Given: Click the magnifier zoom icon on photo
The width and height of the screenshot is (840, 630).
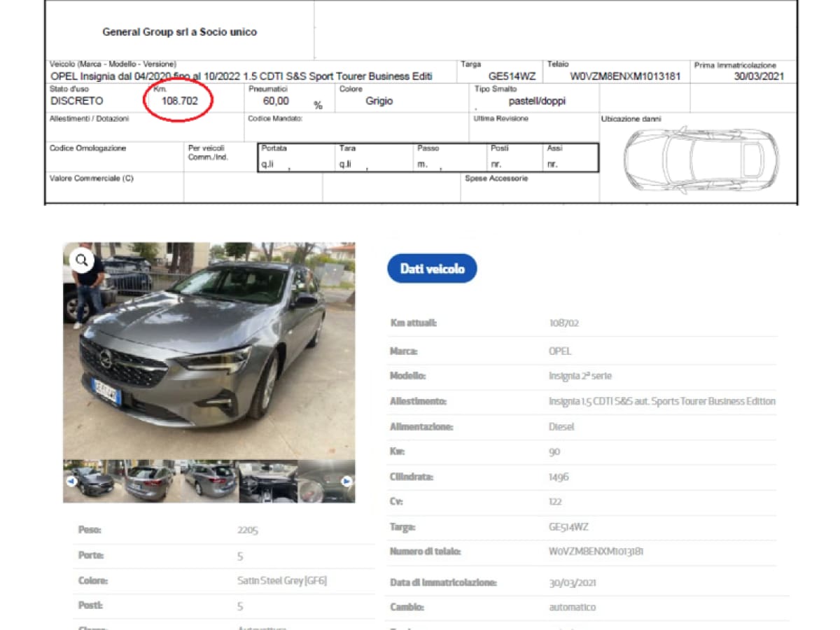Looking at the screenshot, I should tap(82, 260).
